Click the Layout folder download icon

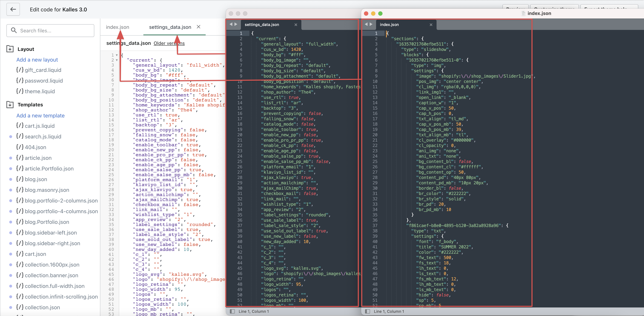tap(10, 49)
